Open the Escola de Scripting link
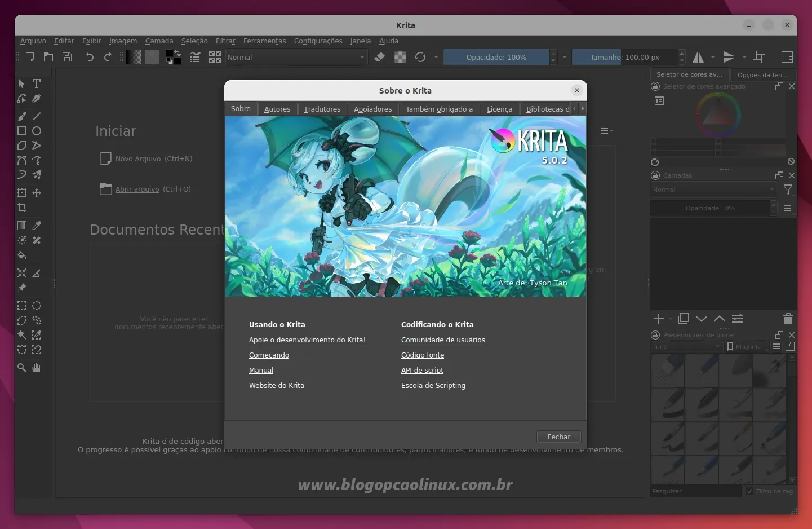The width and height of the screenshot is (812, 529). tap(433, 385)
